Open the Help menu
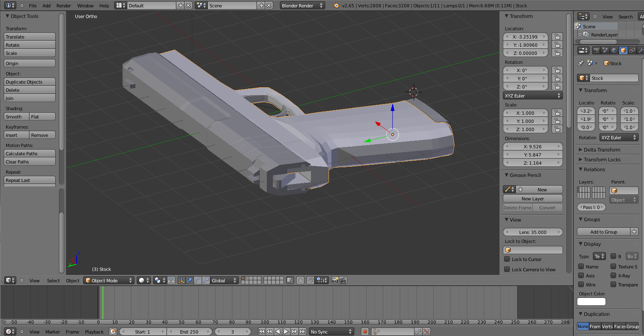 pyautogui.click(x=104, y=6)
